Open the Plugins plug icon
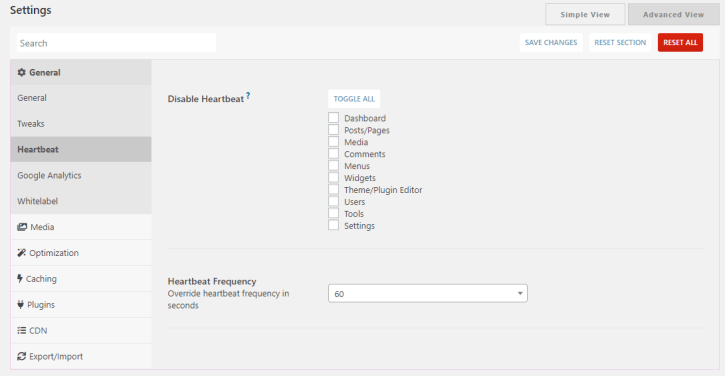 20,304
